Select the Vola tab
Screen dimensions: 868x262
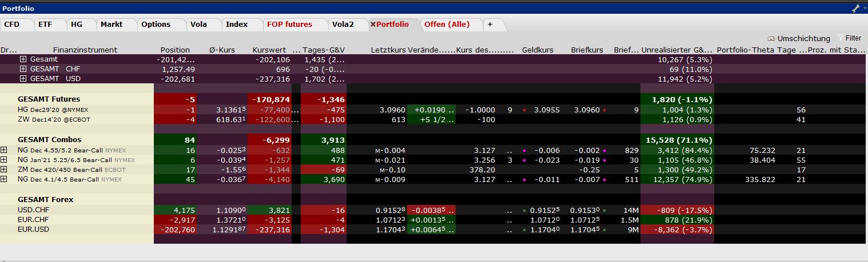pyautogui.click(x=199, y=25)
